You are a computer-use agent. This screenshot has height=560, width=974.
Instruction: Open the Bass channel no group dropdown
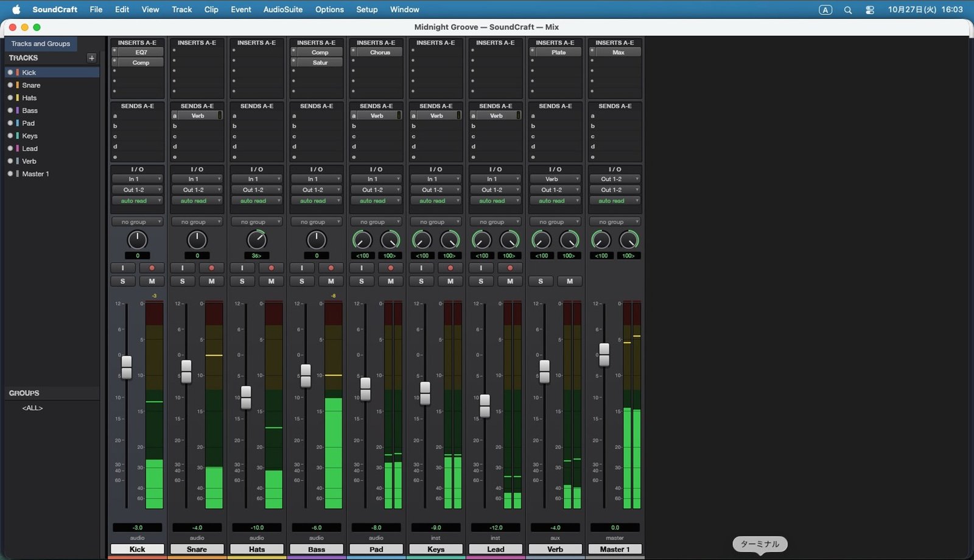tap(316, 222)
